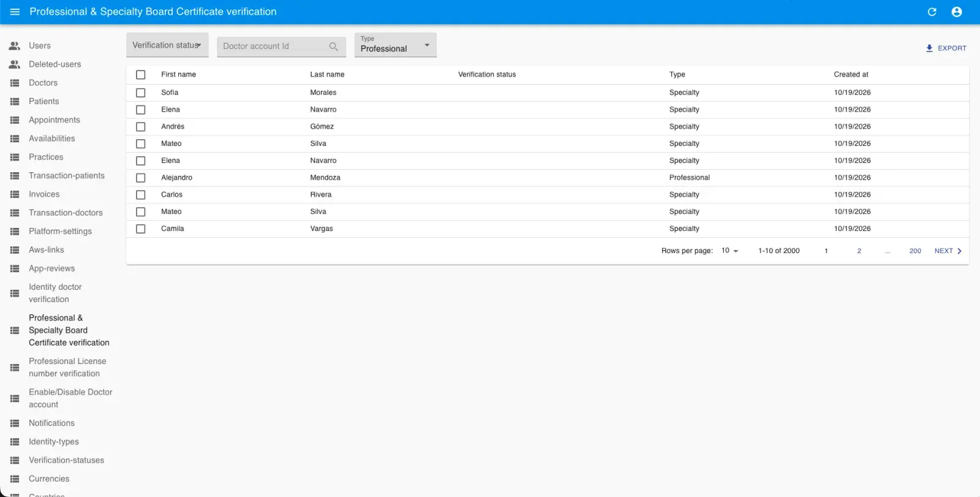Click the Appointments list icon
Image resolution: width=980 pixels, height=497 pixels.
tap(15, 120)
